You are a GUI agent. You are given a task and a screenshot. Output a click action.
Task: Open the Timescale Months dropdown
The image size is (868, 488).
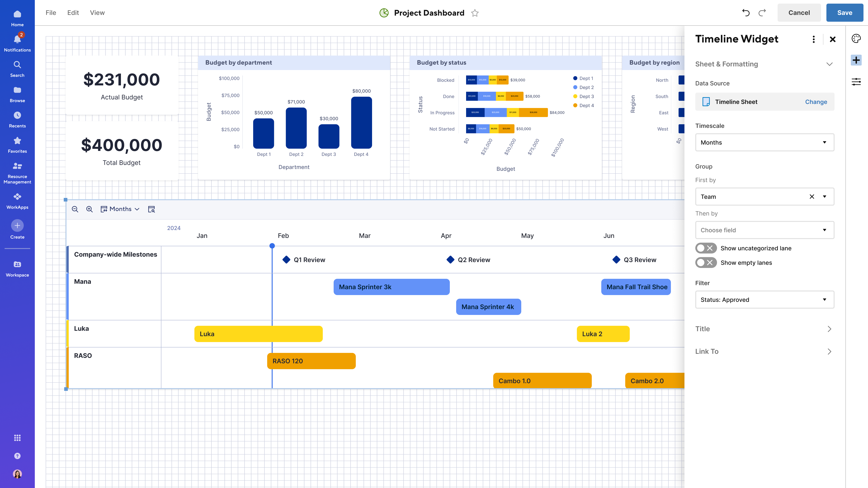[764, 142]
